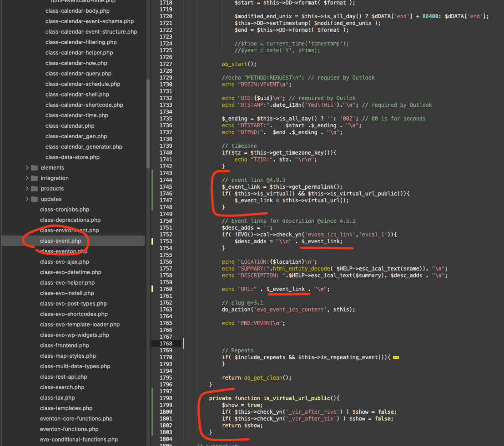Click the "END:VEVENT\n" echo string
The width and height of the screenshot is (504, 446).
click(261, 323)
